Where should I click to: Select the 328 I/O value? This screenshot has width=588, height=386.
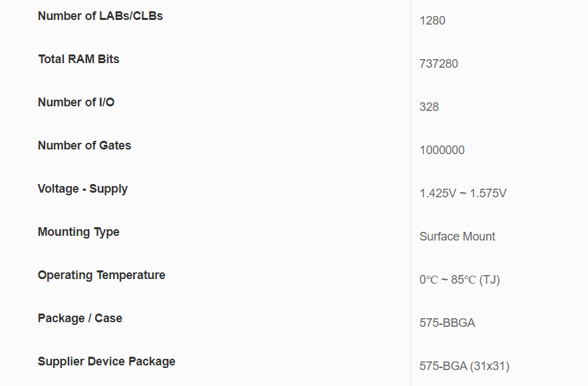tap(429, 107)
